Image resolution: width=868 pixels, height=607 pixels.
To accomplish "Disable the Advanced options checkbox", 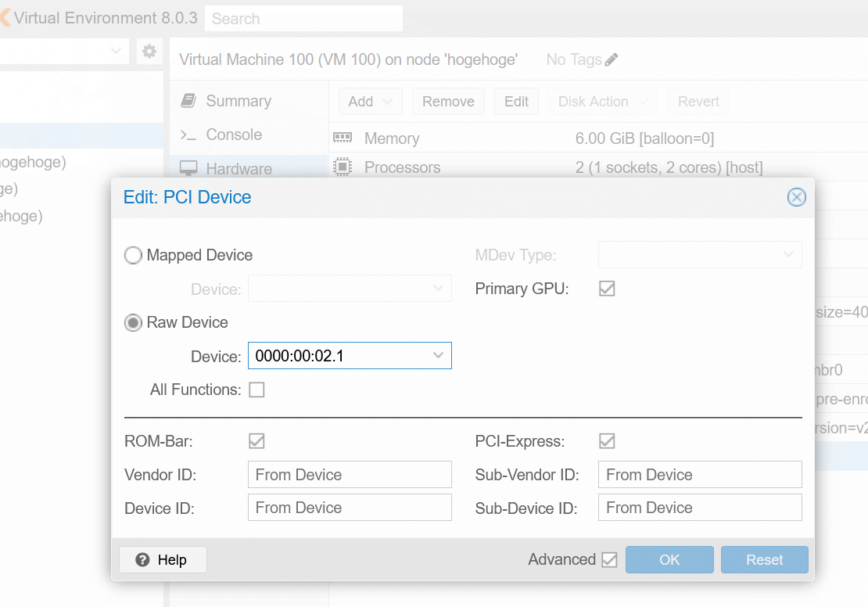I will (609, 559).
